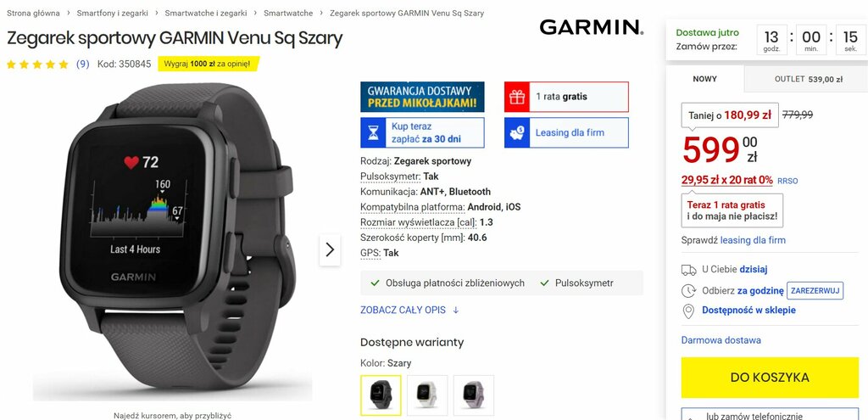Add product with DO KOSZYKA button
868x420 pixels.
(770, 378)
